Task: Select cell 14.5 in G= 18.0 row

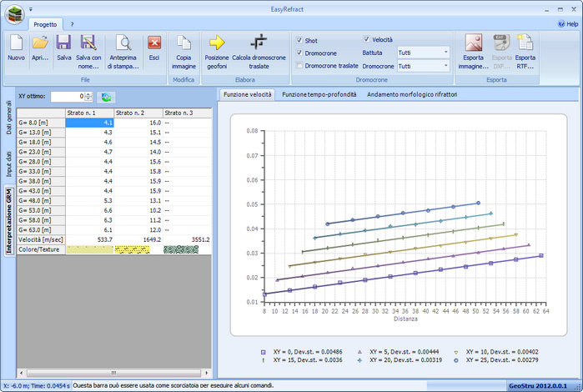Action: coord(138,142)
